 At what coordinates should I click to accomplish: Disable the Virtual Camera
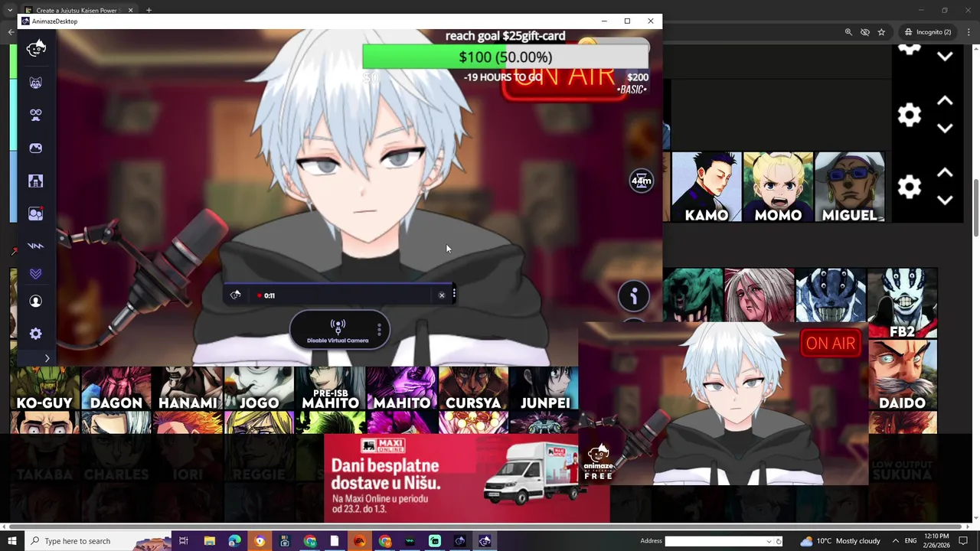pyautogui.click(x=338, y=331)
